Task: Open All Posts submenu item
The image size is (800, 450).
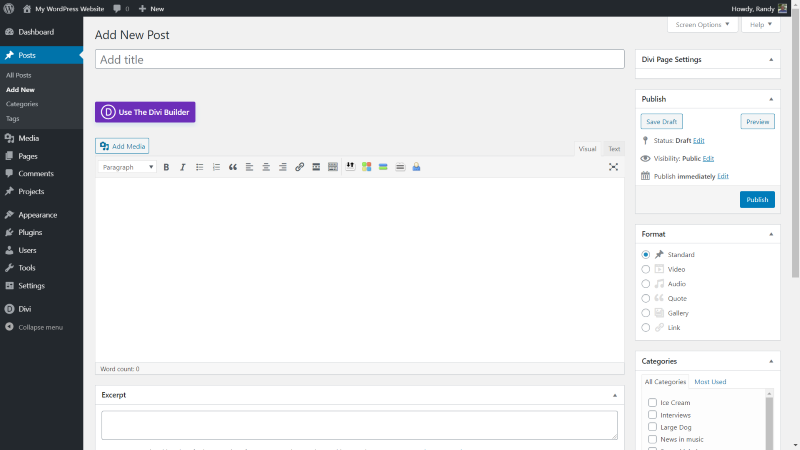Action: coord(18,75)
